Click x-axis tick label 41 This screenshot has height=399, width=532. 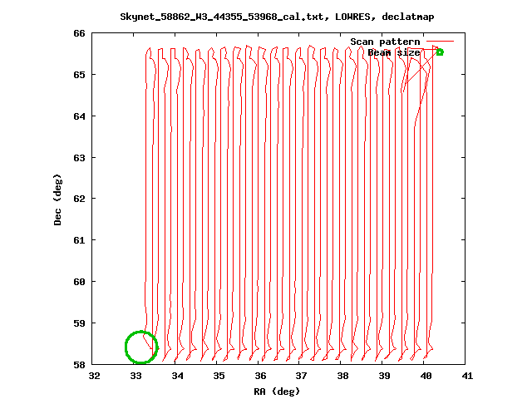pyautogui.click(x=467, y=376)
